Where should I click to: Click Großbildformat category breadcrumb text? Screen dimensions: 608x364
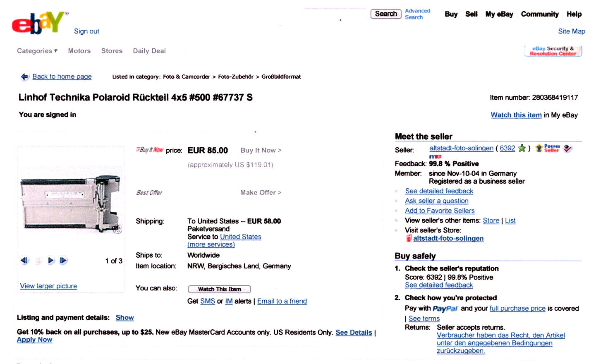tap(281, 77)
